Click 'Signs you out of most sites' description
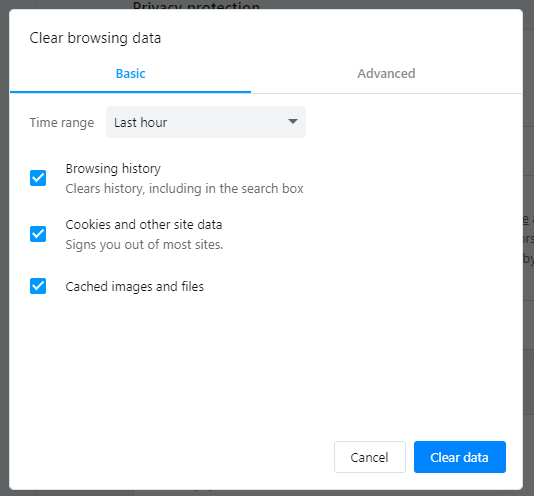The width and height of the screenshot is (534, 496). point(144,245)
